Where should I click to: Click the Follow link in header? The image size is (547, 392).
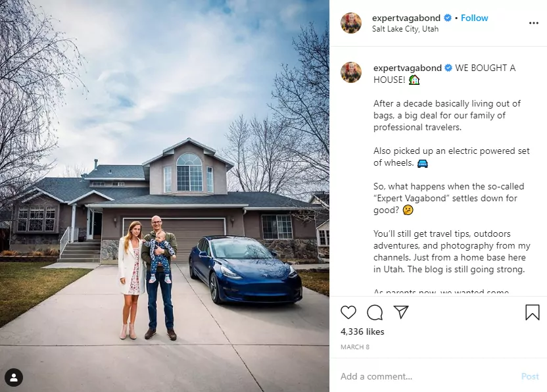pos(474,18)
